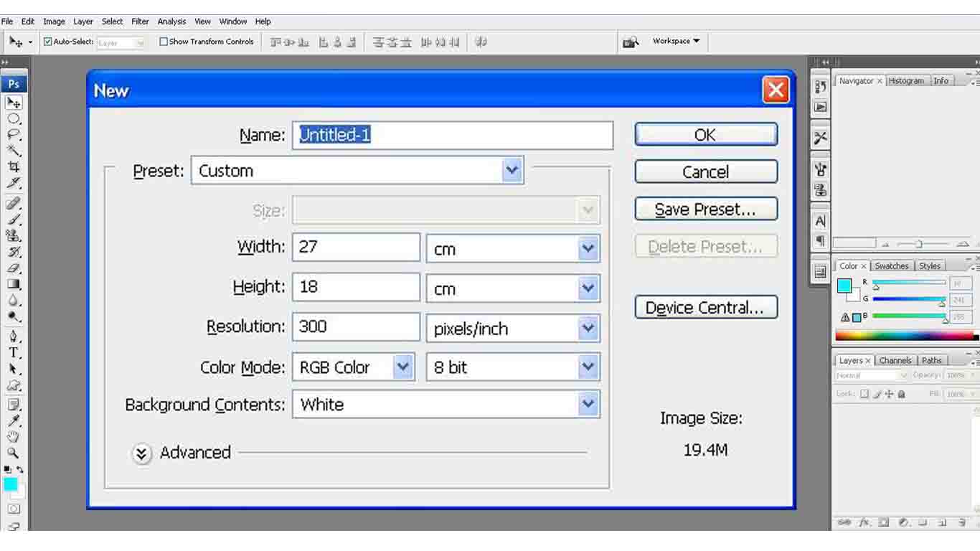Click the cyan foreground swatch in toolbox
Screen dimensions: 980x551
[11, 484]
